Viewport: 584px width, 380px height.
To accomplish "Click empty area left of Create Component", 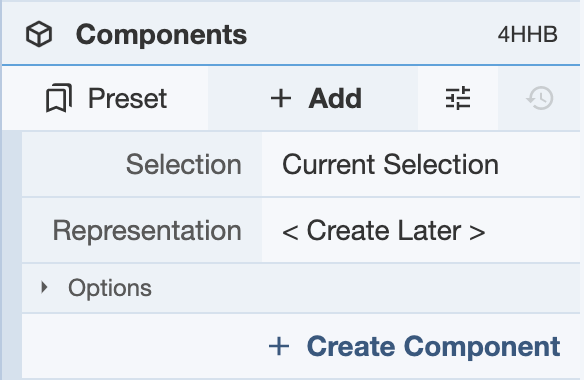I will click(142, 346).
